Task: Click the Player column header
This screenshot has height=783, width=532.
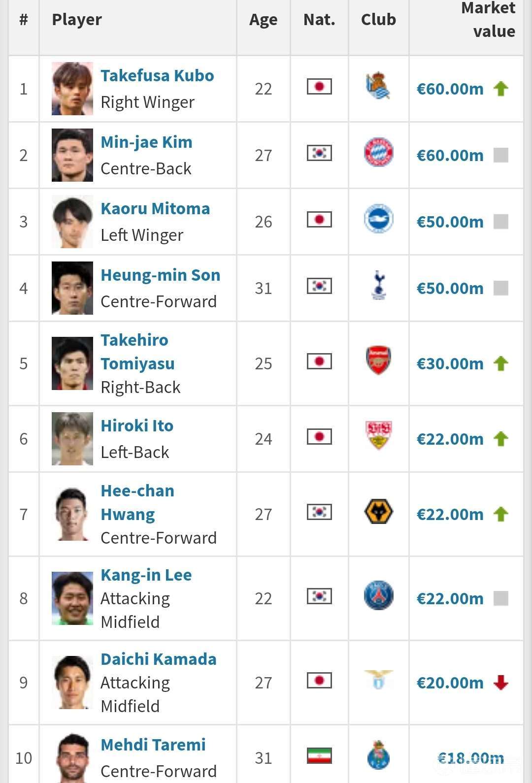Action: pyautogui.click(x=77, y=20)
